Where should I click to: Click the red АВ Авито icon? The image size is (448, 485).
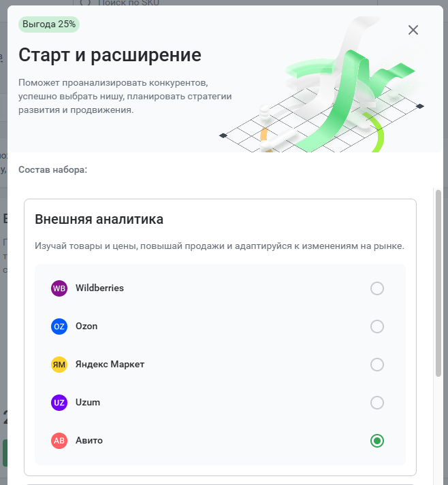coord(59,441)
